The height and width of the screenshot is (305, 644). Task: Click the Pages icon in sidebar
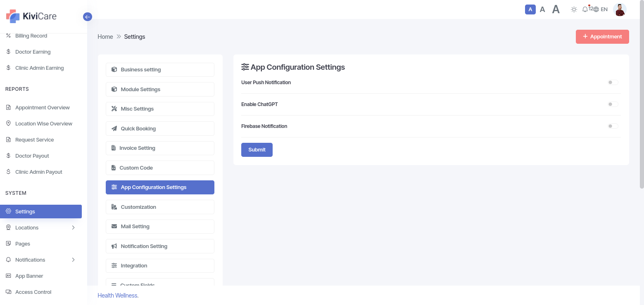point(8,244)
